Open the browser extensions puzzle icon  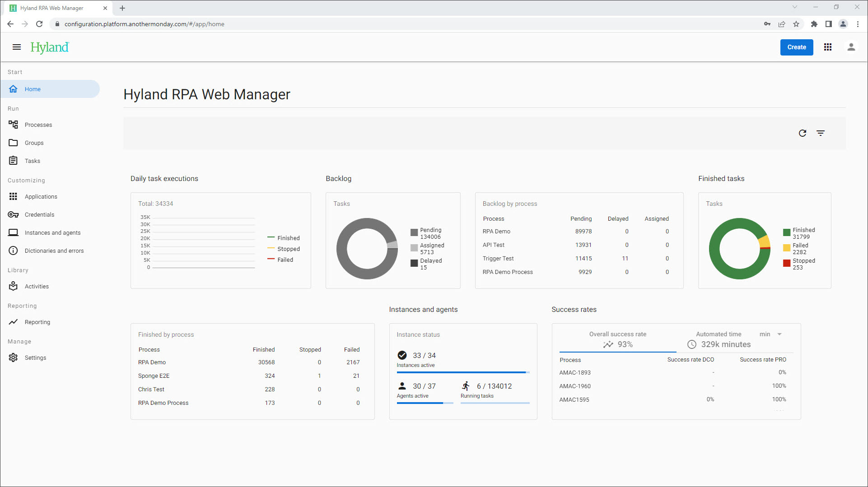pos(814,24)
